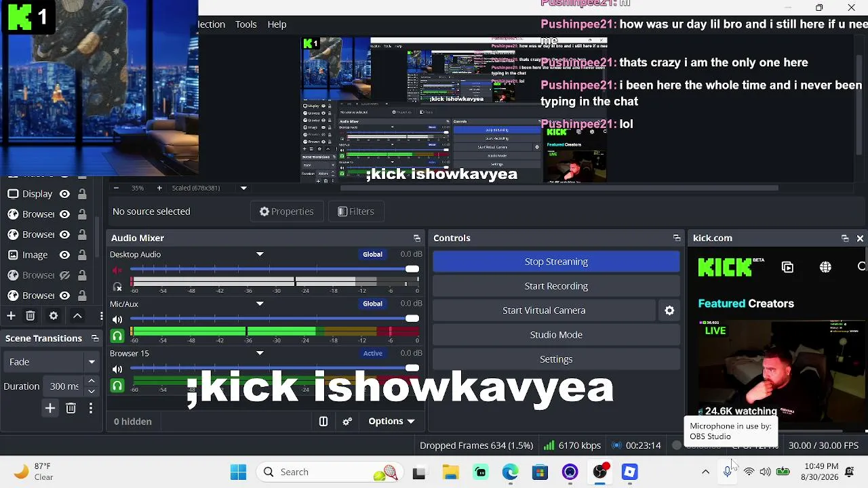Image resolution: width=868 pixels, height=488 pixels.
Task: Remove selected source using the sources trash icon
Action: coord(31,316)
